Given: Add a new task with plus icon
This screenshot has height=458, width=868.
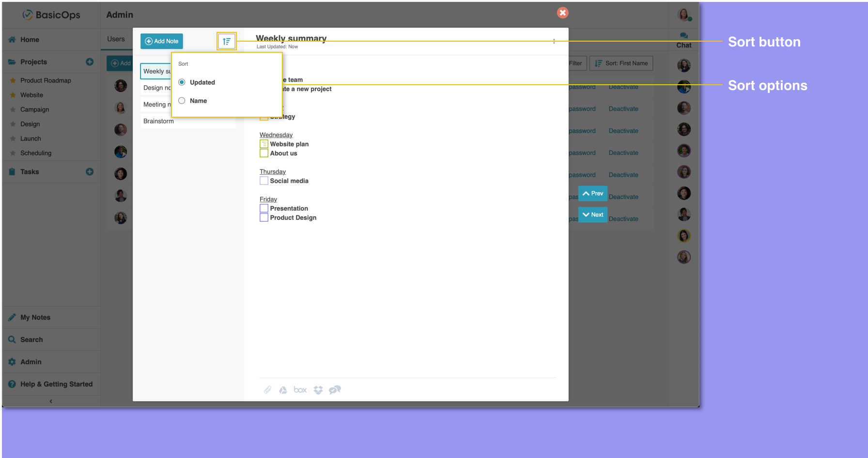Looking at the screenshot, I should [90, 171].
